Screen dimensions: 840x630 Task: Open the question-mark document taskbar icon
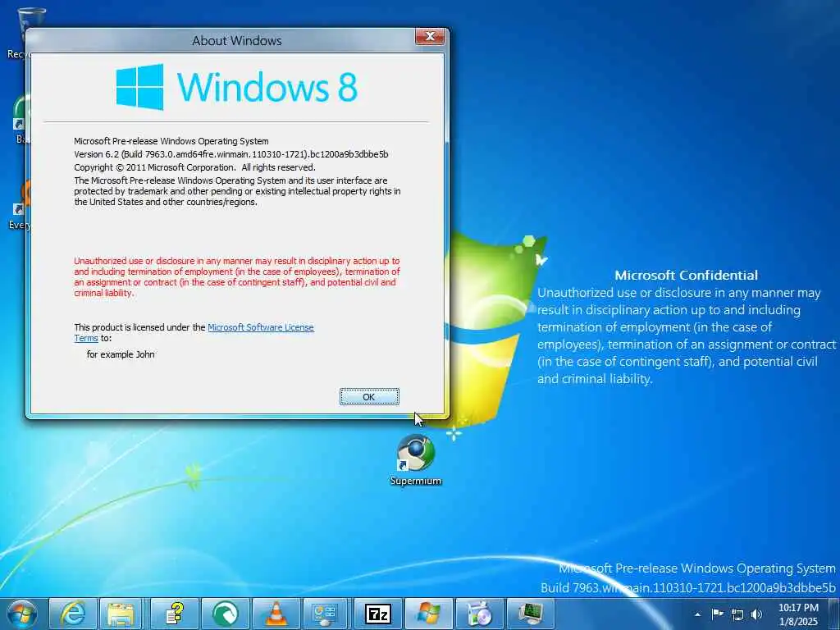[175, 614]
